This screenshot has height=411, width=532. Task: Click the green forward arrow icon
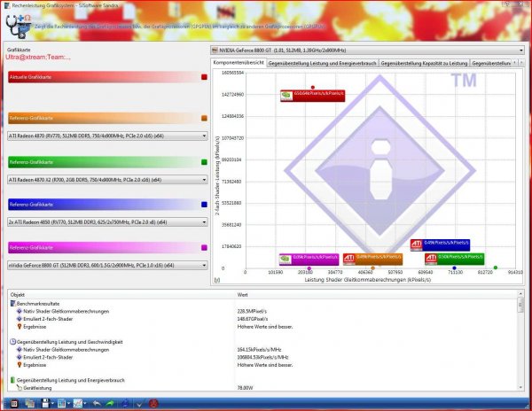[x=110, y=403]
